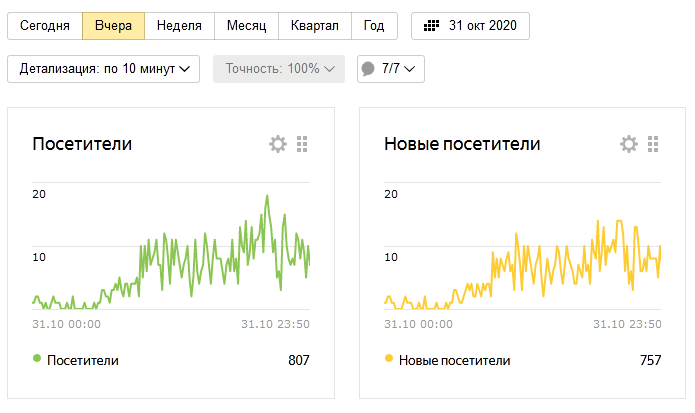
Task: Open settings gear on Посетители widget
Action: [278, 144]
